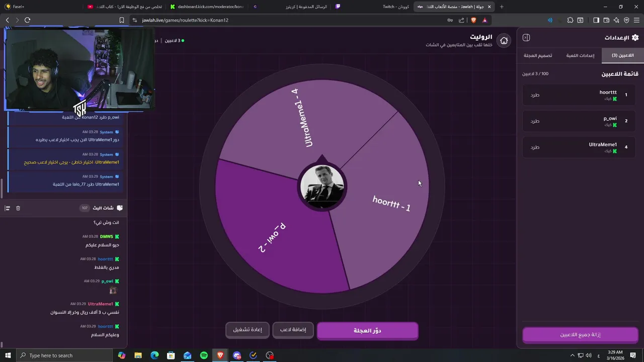Open the browser extensions puzzle icon

(570, 20)
